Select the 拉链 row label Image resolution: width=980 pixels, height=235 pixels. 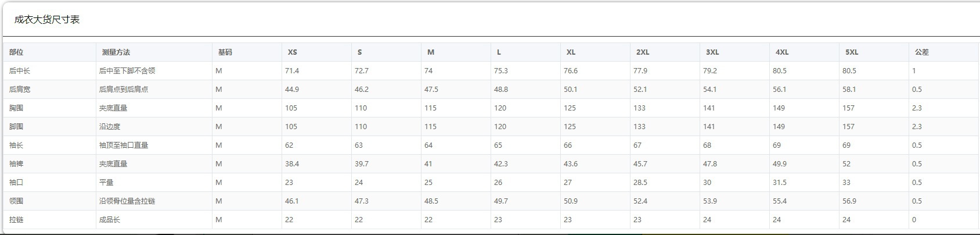tap(16, 220)
